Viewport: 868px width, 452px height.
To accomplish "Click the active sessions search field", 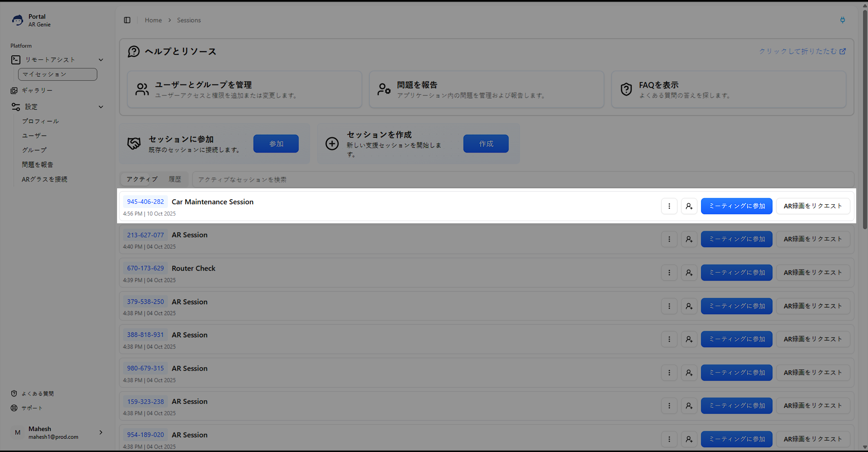I will click(x=522, y=179).
